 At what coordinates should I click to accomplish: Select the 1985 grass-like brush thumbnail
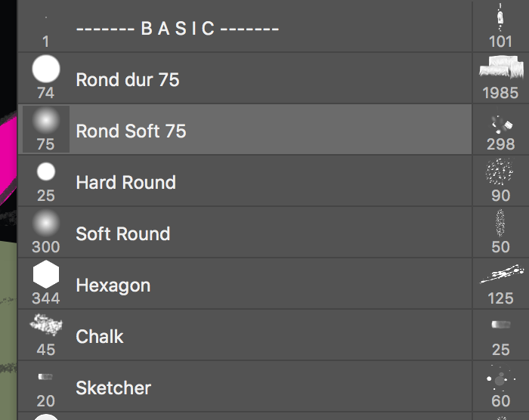click(x=501, y=70)
